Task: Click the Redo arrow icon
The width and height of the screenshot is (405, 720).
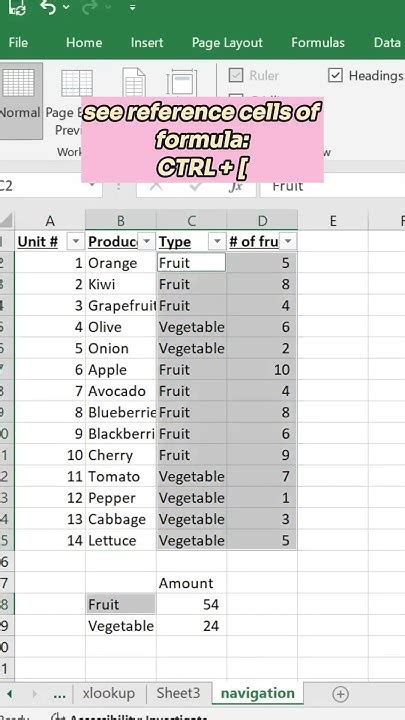Action: click(91, 7)
